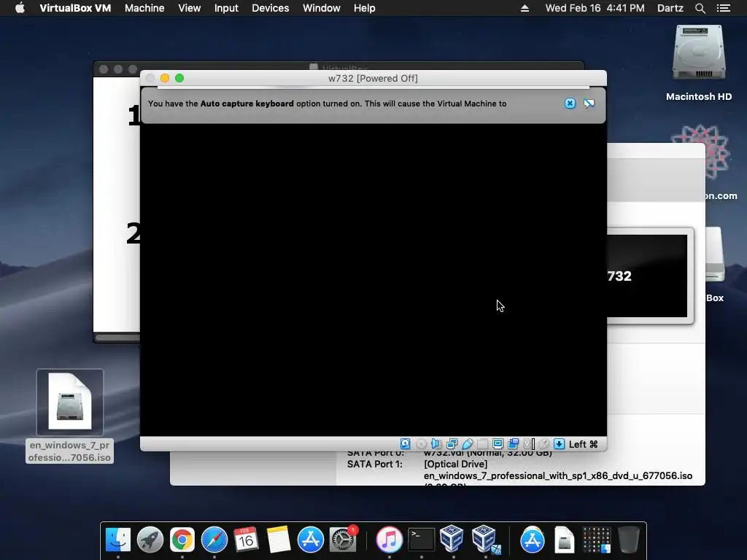Open Terminal from the Dock
The image size is (747, 560).
[422, 540]
